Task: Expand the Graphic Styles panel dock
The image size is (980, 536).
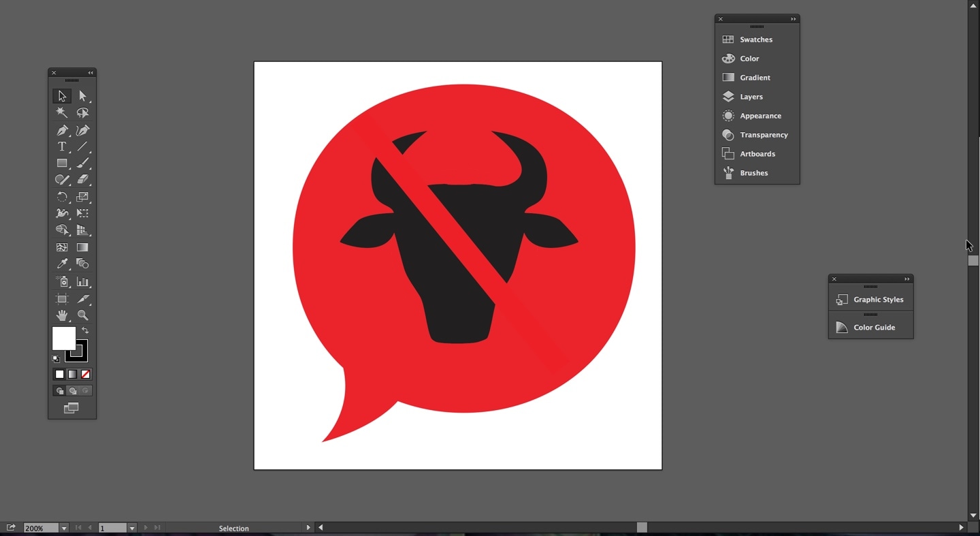Action: tap(906, 279)
